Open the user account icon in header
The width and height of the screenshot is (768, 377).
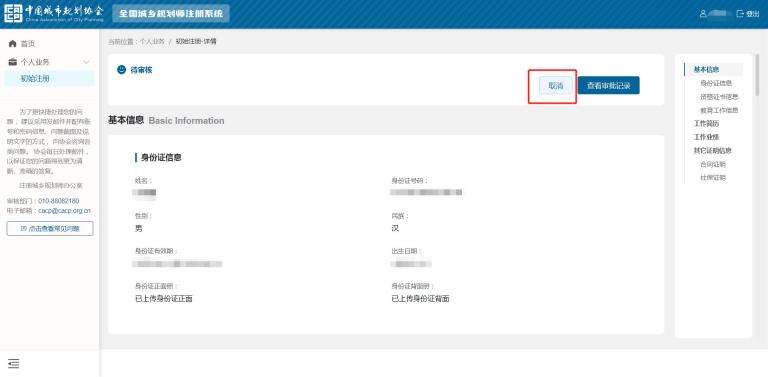coord(703,14)
